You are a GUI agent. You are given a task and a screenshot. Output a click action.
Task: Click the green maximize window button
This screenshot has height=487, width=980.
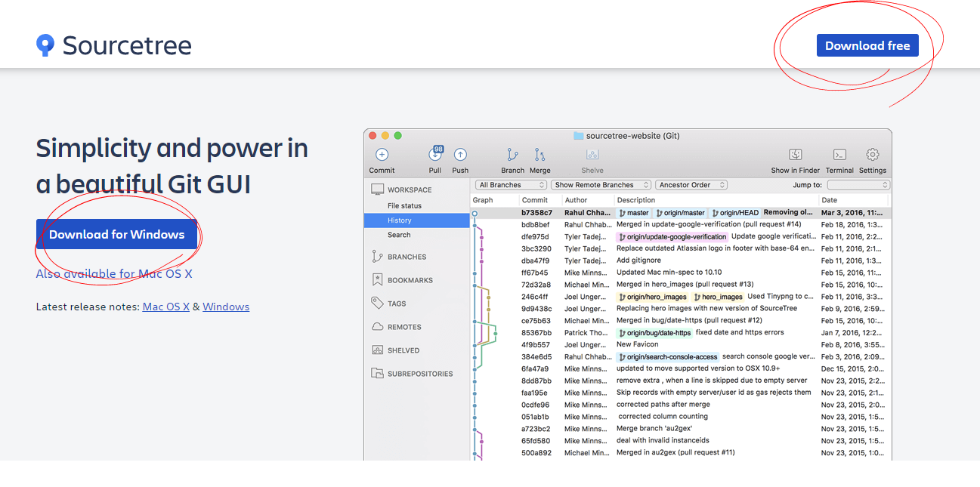point(398,136)
